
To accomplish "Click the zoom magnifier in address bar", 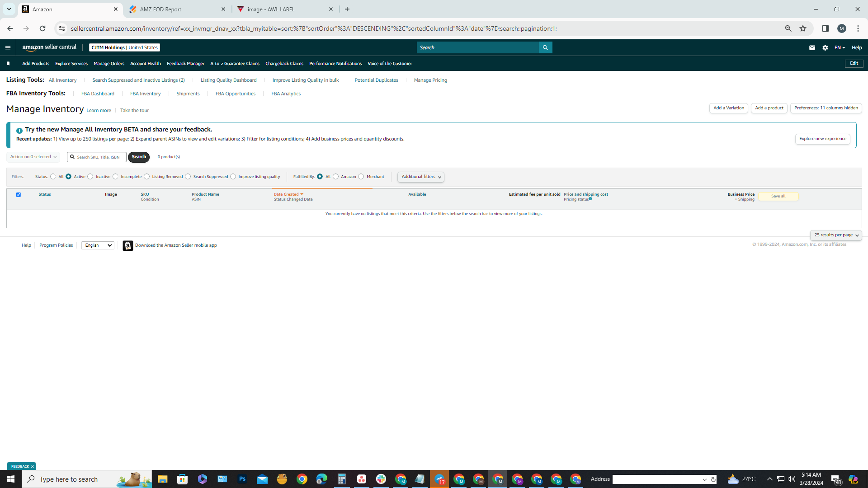I will pyautogui.click(x=788, y=28).
